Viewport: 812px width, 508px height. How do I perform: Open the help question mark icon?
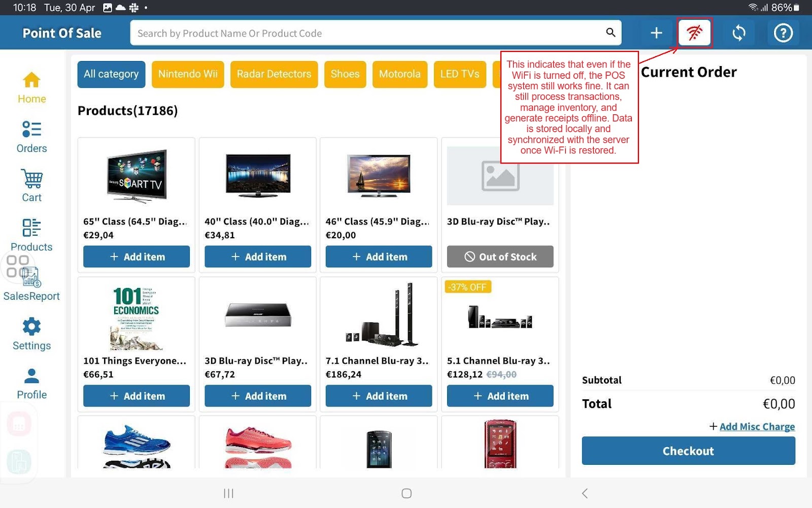pos(783,33)
